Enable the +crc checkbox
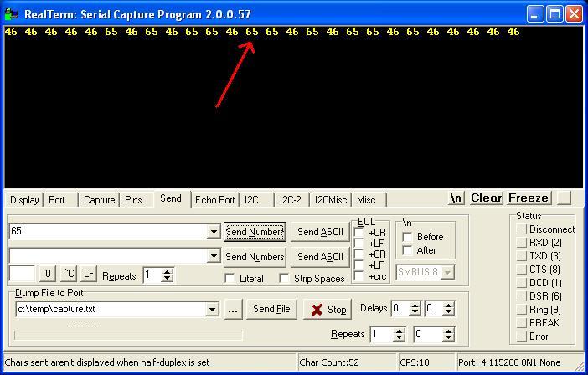This screenshot has width=588, height=375. coord(358,276)
